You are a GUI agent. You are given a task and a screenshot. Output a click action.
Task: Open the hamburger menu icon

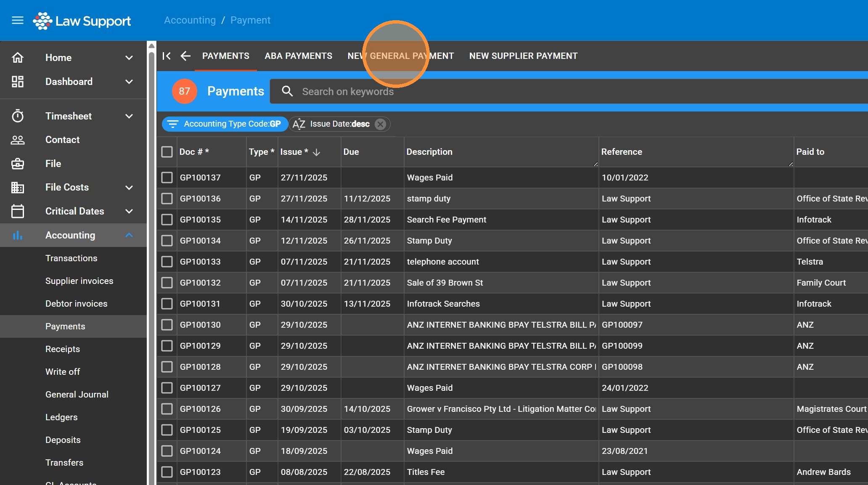pyautogui.click(x=18, y=20)
